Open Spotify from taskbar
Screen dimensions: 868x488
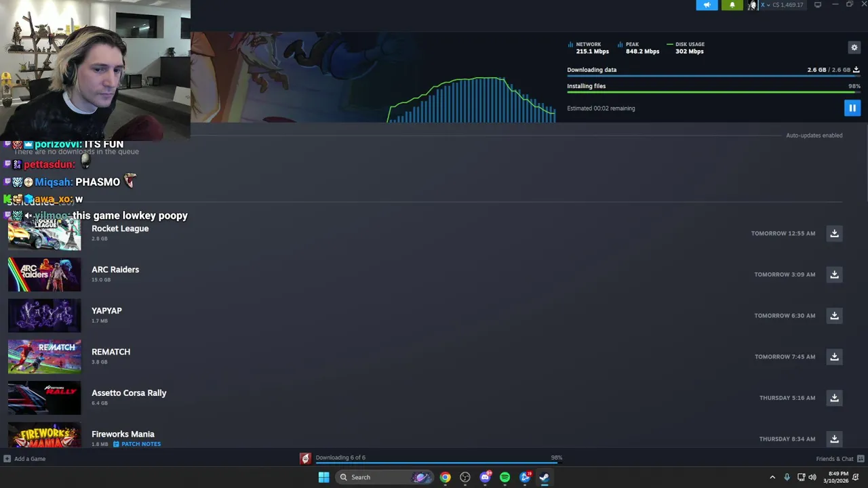[x=505, y=477]
